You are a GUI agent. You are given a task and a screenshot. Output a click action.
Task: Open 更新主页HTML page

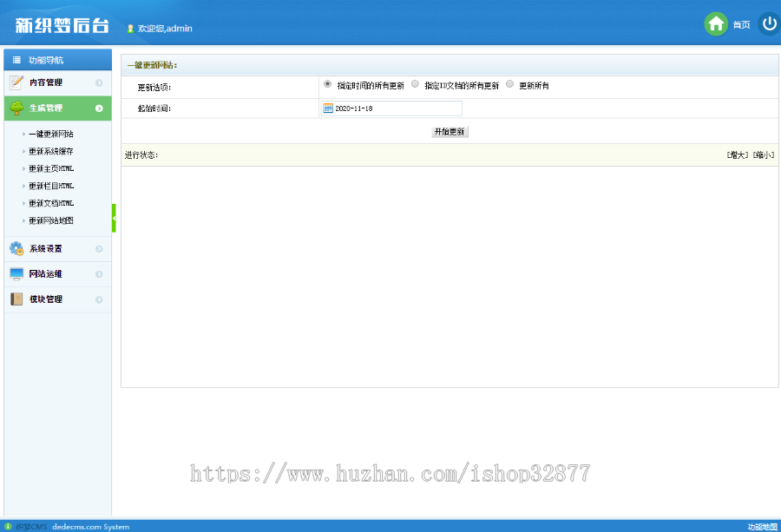point(51,169)
